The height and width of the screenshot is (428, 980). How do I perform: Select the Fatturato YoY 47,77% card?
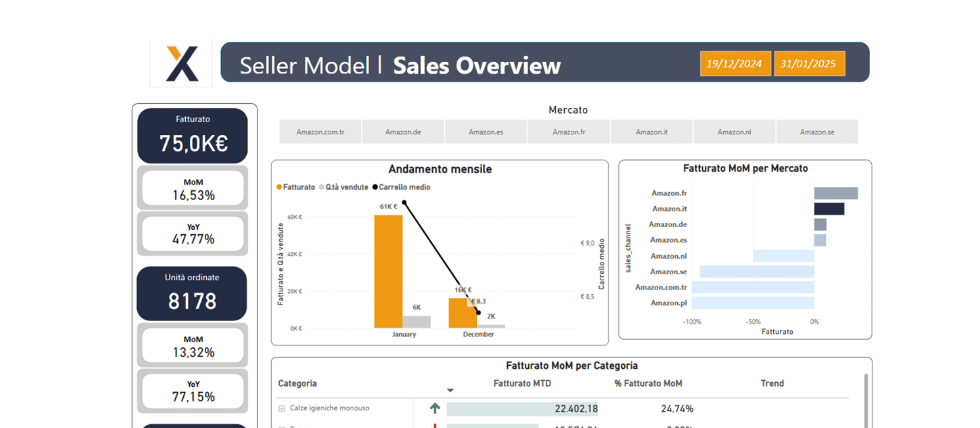[193, 233]
